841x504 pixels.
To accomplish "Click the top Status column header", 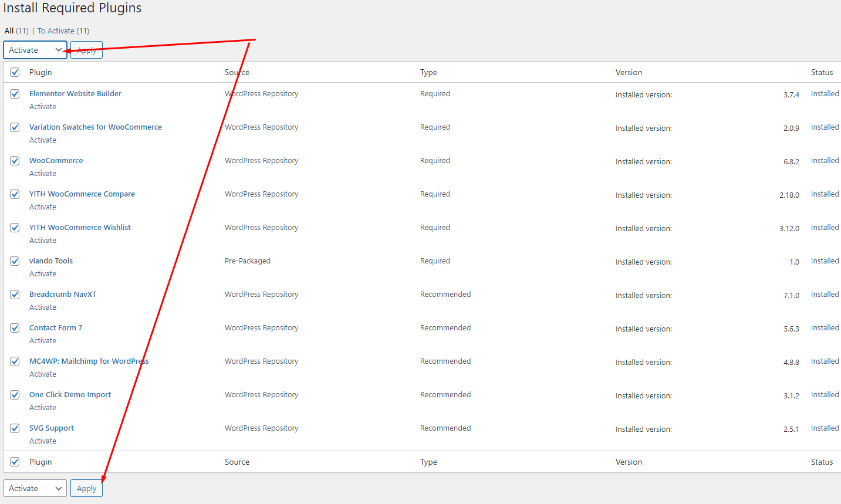I will tap(822, 72).
